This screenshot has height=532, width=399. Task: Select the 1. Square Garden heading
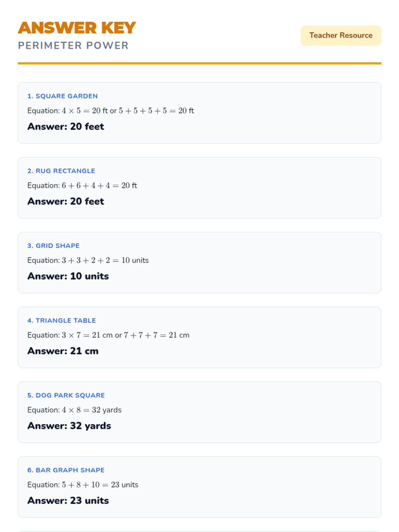click(x=63, y=96)
